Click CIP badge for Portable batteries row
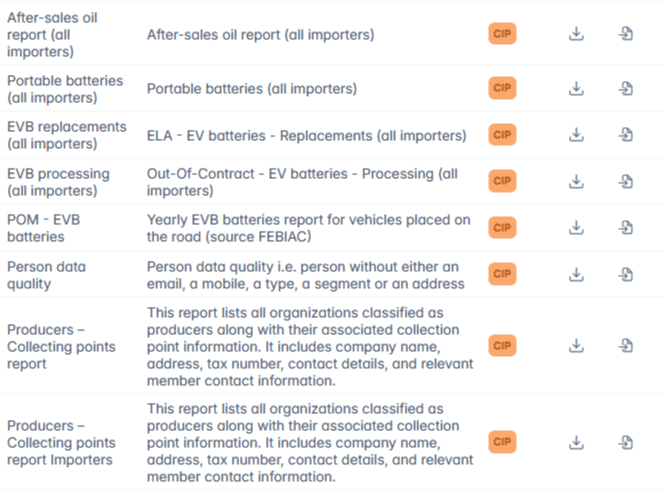Screen dimensions: 665x495 coord(502,89)
